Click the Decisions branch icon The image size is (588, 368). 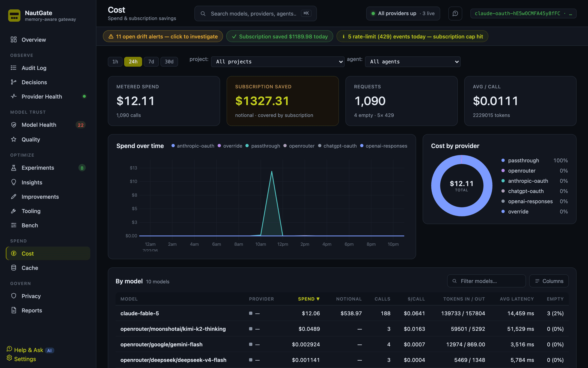(x=14, y=82)
